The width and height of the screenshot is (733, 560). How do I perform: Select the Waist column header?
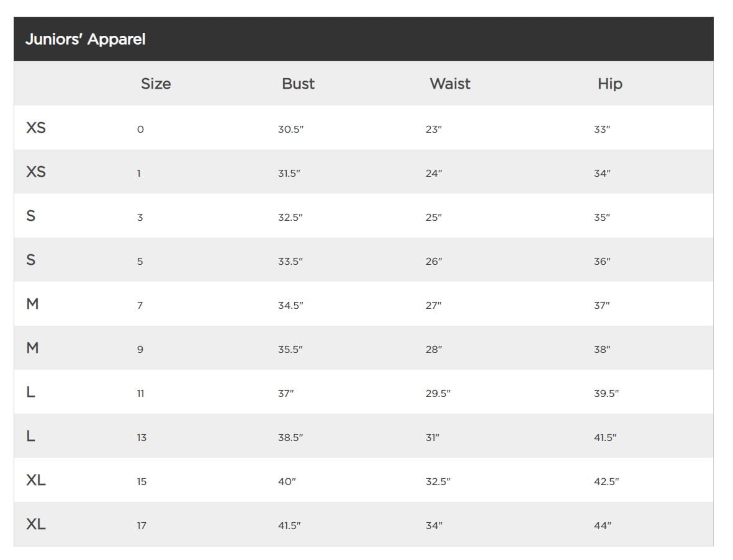click(x=450, y=84)
